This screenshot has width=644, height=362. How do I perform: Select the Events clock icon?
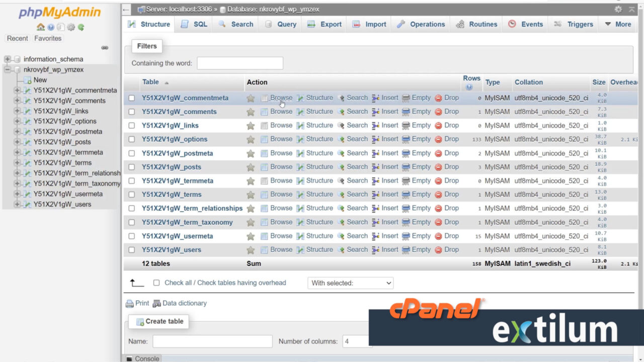click(x=512, y=24)
